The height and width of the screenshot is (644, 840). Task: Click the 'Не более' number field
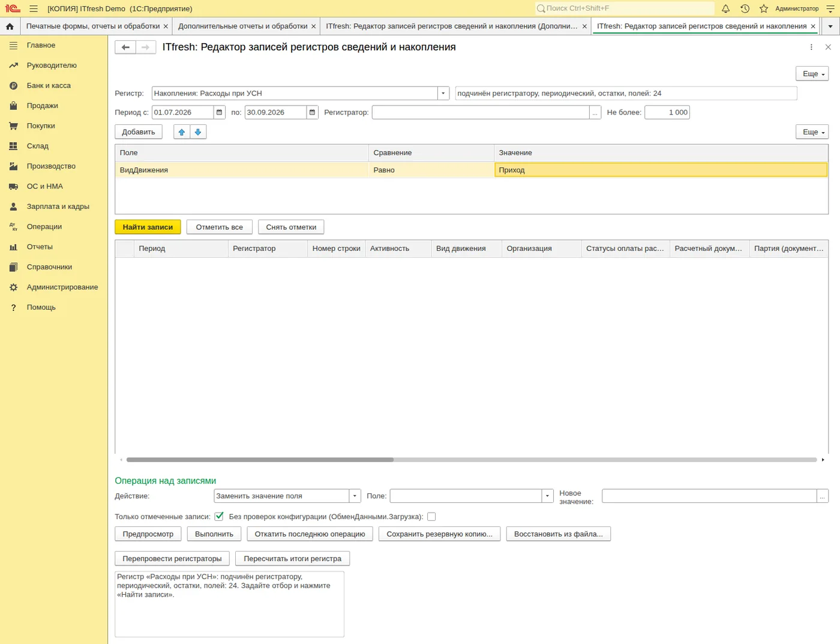(x=667, y=112)
